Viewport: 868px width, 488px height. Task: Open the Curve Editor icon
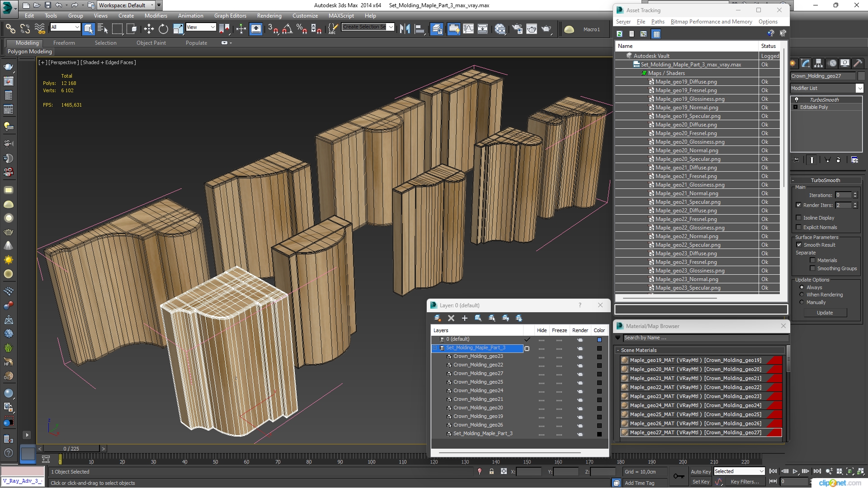coord(468,29)
